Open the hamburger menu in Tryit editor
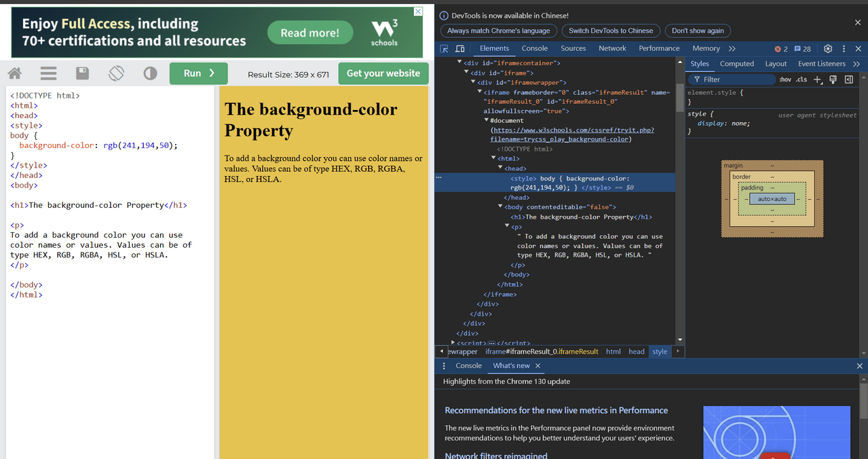Screen dimensions: 868x459 pyautogui.click(x=48, y=73)
